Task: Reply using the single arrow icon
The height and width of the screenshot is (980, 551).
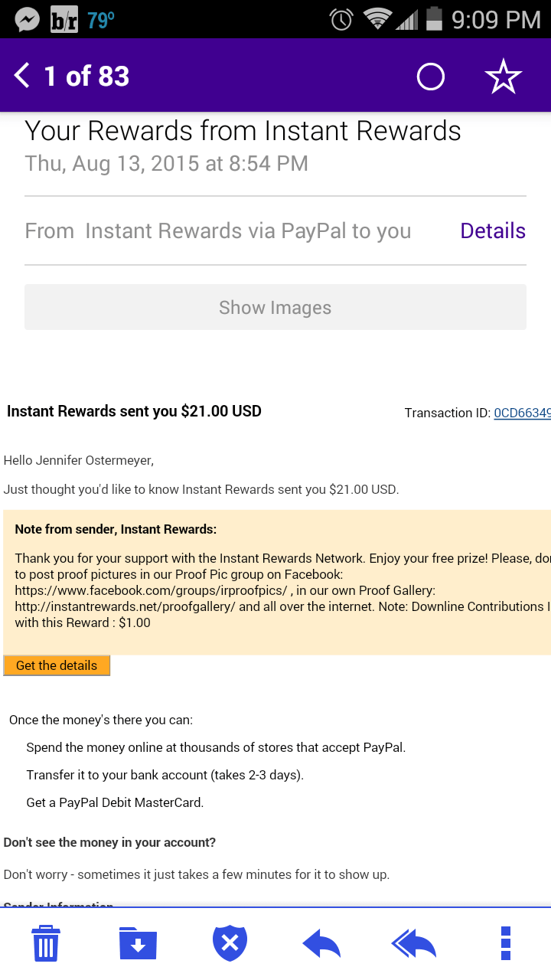Action: tap(321, 943)
